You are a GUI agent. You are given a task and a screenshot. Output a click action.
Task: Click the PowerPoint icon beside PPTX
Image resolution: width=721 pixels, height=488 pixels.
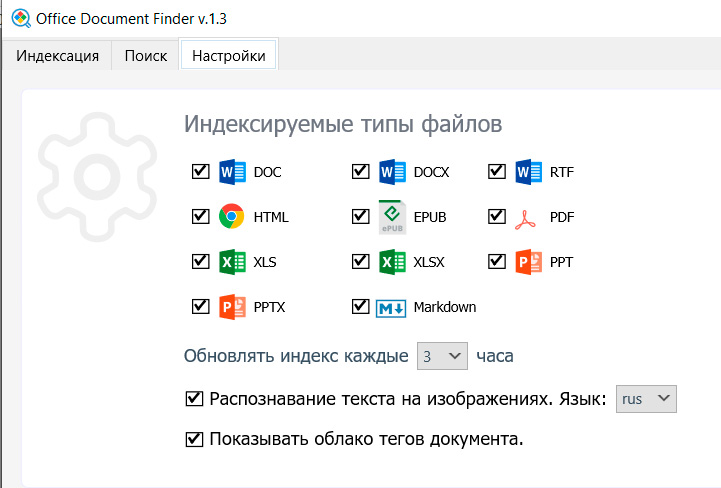coord(232,307)
